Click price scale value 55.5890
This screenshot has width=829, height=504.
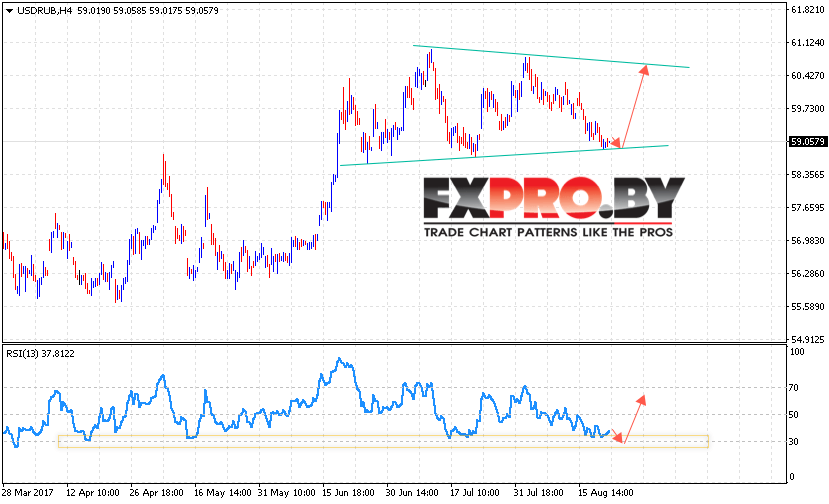807,307
